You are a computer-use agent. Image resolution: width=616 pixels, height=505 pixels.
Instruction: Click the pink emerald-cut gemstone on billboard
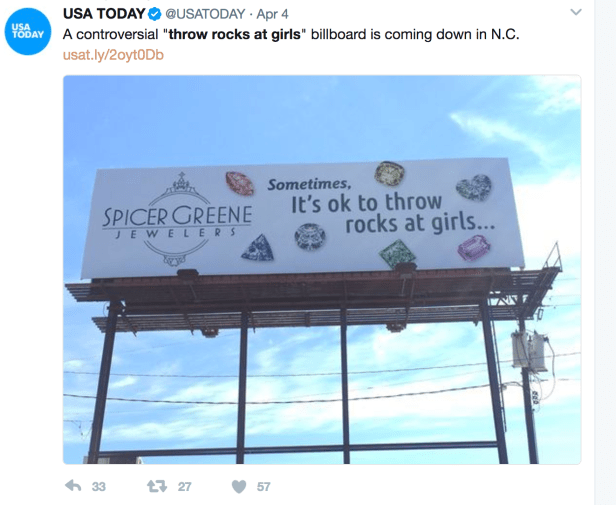coord(474,248)
